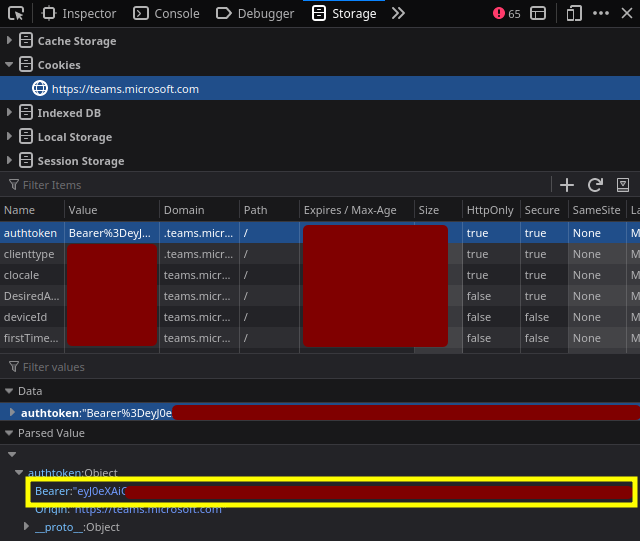640x541 pixels.
Task: Expand Session Storage tree node
Action: coord(9,161)
